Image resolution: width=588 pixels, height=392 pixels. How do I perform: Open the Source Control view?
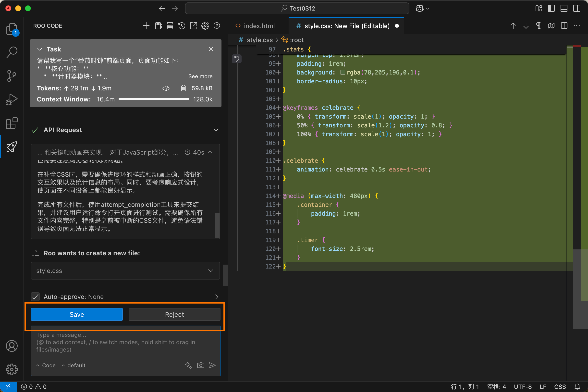12,76
